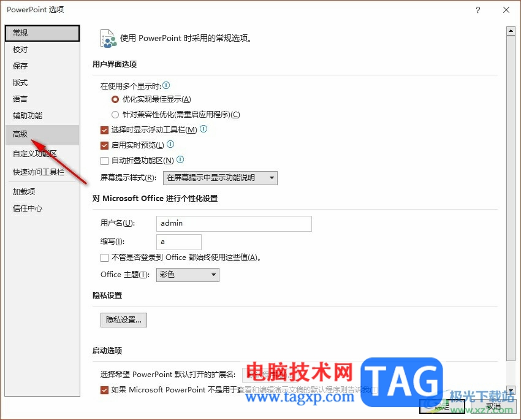
Task: Toggle 启用实时预览 checkbox
Action: (x=104, y=145)
